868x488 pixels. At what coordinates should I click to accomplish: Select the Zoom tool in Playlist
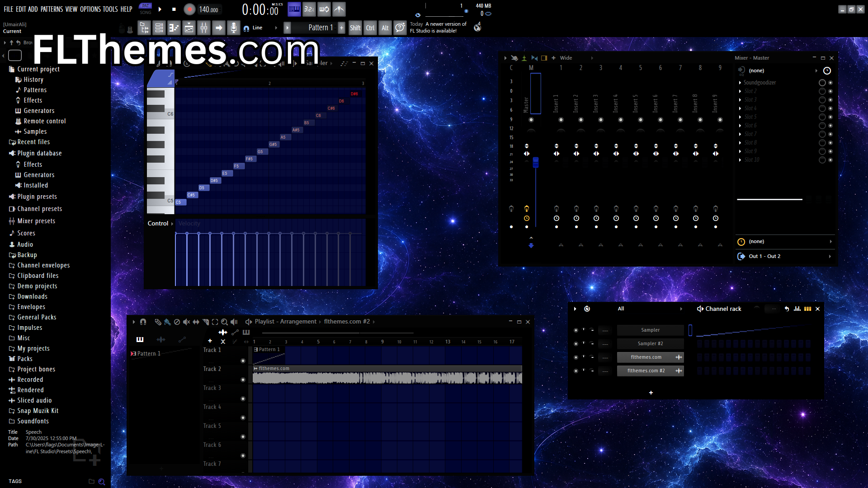point(224,322)
